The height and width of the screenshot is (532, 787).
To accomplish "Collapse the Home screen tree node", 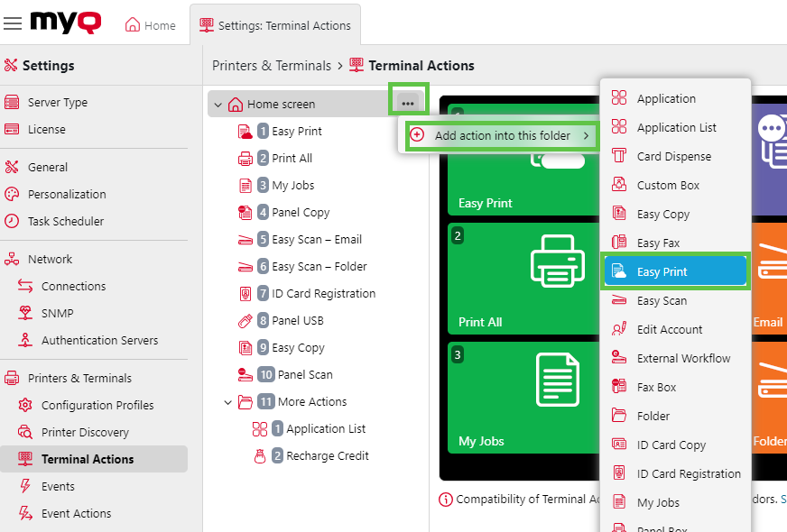I will point(218,105).
